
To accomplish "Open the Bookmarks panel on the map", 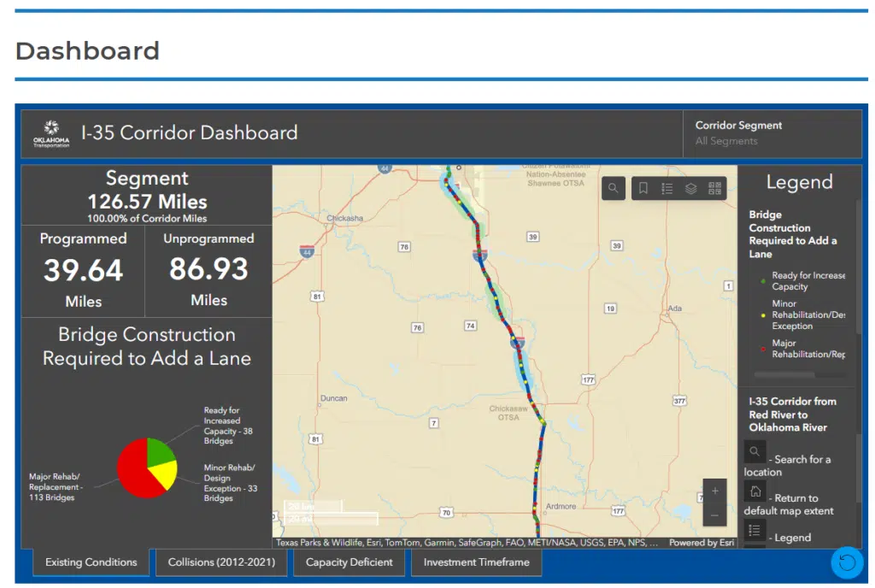I will coord(642,188).
